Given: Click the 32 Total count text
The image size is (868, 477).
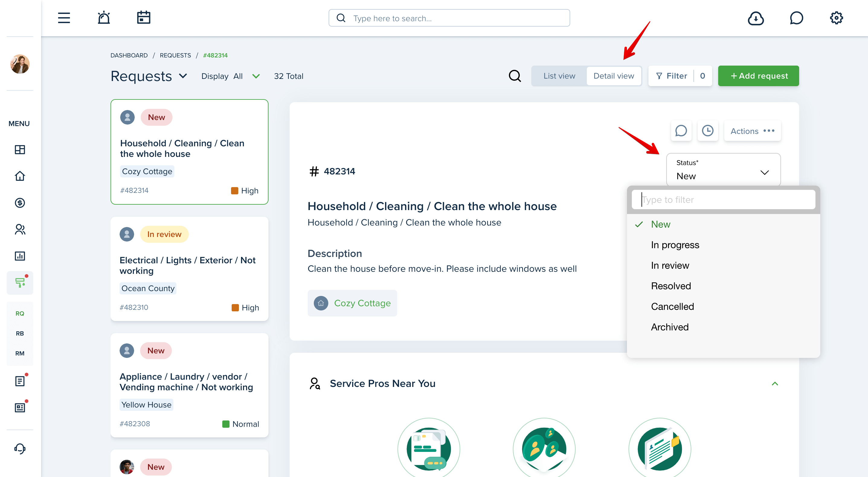Looking at the screenshot, I should click(288, 76).
